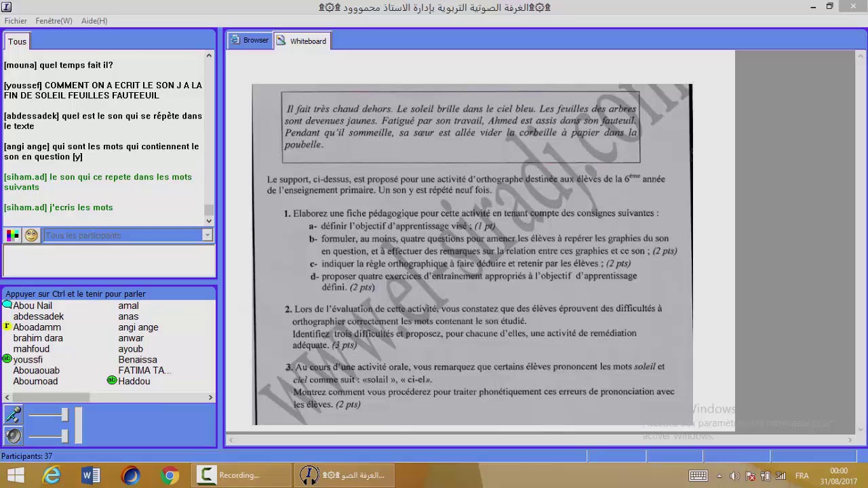Click the Browser tab globe icon

coord(235,41)
